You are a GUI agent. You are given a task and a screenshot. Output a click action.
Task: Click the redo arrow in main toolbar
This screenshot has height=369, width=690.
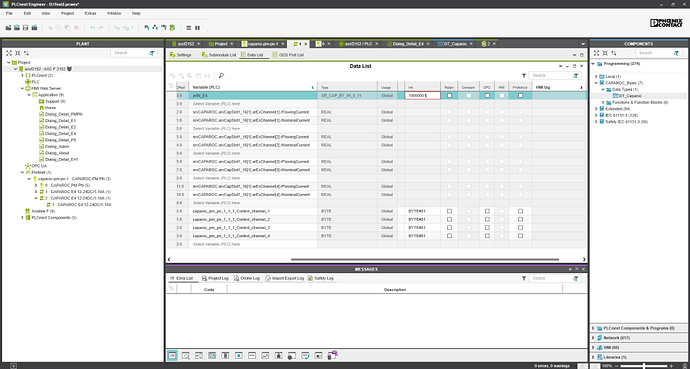pos(101,28)
